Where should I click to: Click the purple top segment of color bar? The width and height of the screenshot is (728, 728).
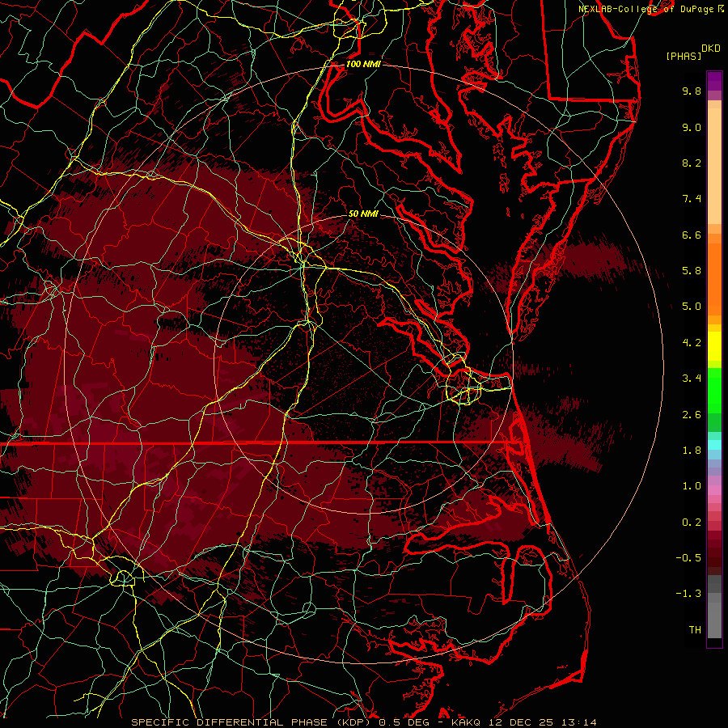[714, 81]
